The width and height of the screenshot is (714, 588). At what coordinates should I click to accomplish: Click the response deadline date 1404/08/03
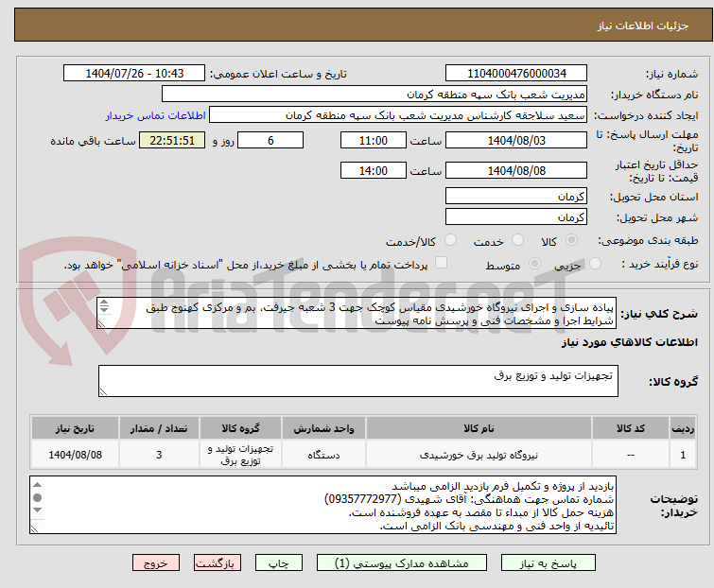click(x=516, y=140)
